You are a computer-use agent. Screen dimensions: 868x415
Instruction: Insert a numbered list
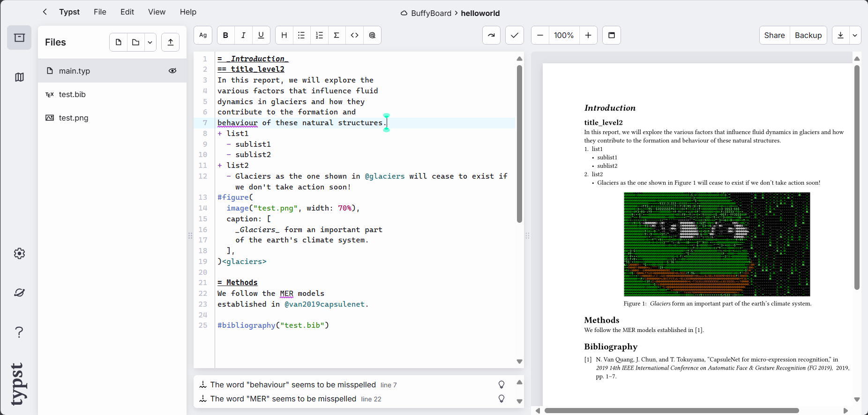(x=319, y=35)
